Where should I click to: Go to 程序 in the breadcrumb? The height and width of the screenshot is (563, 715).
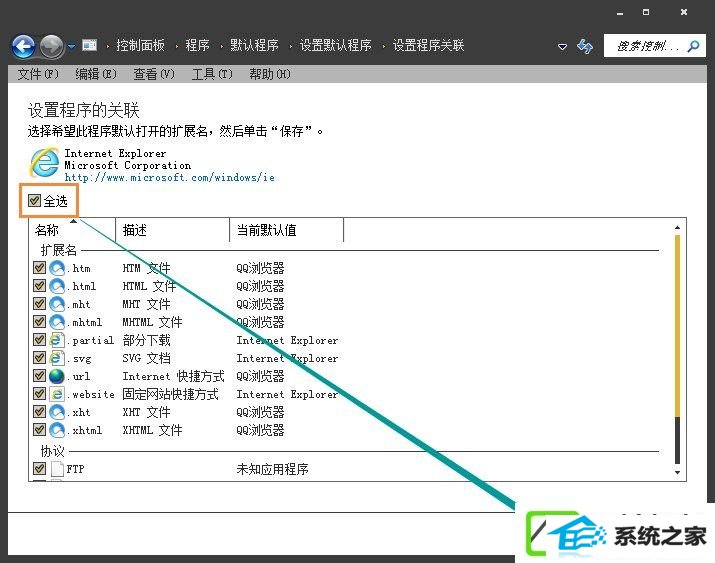point(197,45)
